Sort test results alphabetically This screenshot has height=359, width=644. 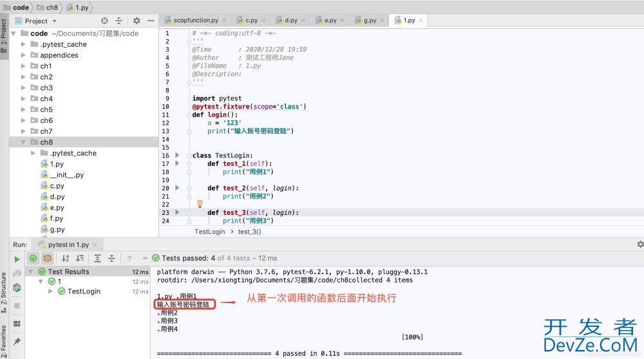point(65,258)
